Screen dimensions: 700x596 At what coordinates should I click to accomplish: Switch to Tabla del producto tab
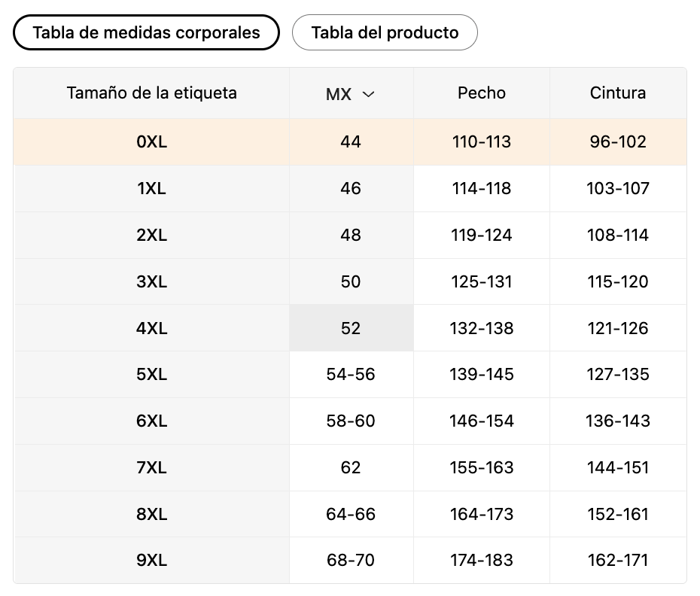tap(385, 32)
